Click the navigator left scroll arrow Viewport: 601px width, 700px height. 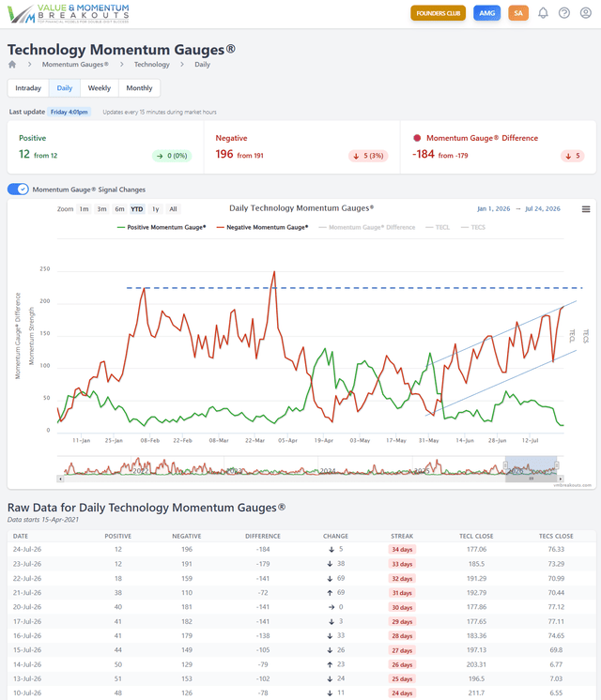point(60,479)
